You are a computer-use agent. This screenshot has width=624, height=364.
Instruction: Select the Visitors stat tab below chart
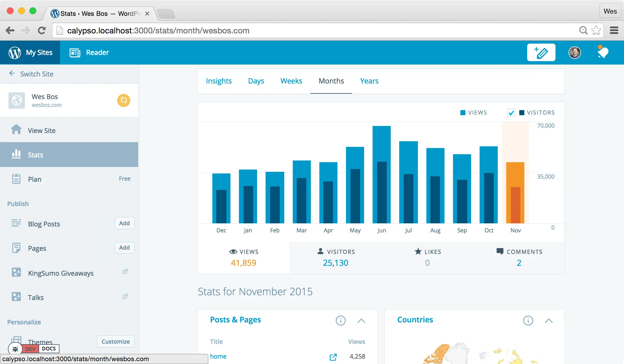pyautogui.click(x=335, y=258)
